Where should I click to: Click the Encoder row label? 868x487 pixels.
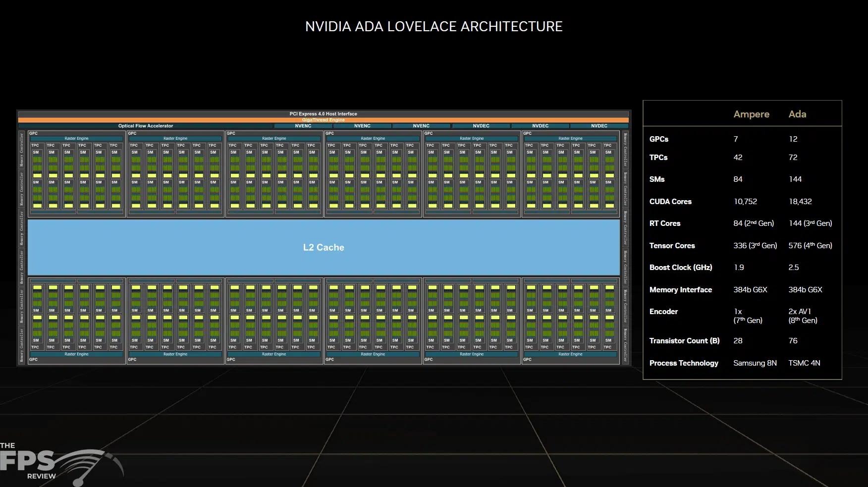tap(663, 312)
